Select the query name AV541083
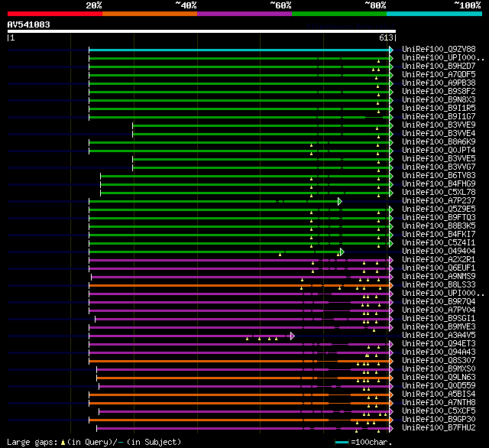 29,24
